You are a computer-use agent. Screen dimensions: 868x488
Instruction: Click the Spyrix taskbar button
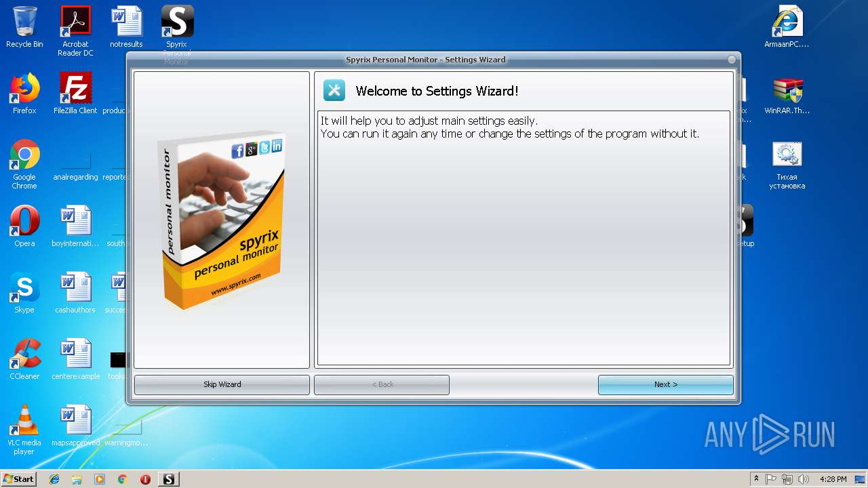[x=169, y=479]
